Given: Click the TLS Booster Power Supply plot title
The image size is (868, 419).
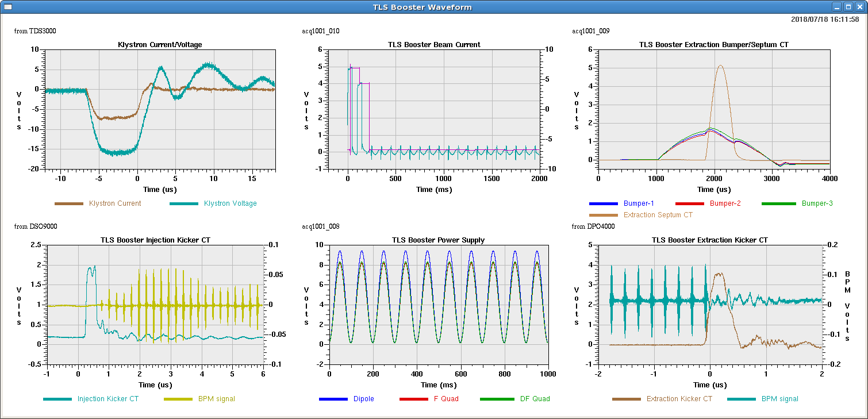Looking at the screenshot, I should click(438, 240).
